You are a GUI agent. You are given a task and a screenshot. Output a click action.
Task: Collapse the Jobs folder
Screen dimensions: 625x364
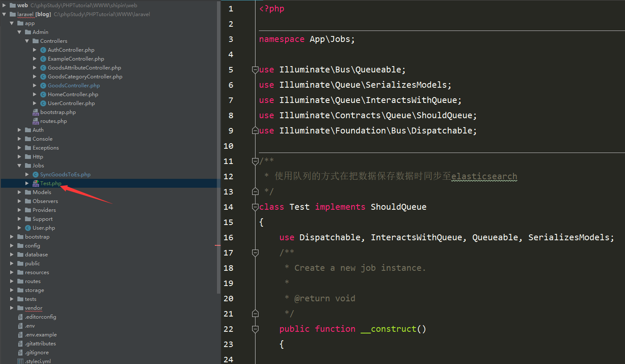[19, 166]
